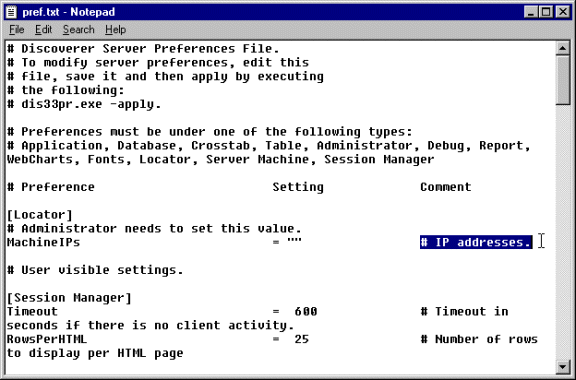
Task: Click the scroll down arrow
Action: (563, 366)
